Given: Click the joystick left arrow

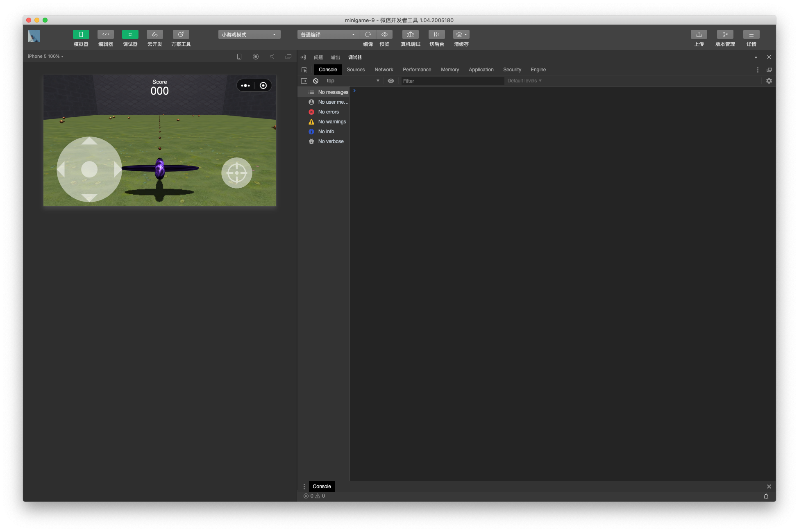Looking at the screenshot, I should (61, 169).
